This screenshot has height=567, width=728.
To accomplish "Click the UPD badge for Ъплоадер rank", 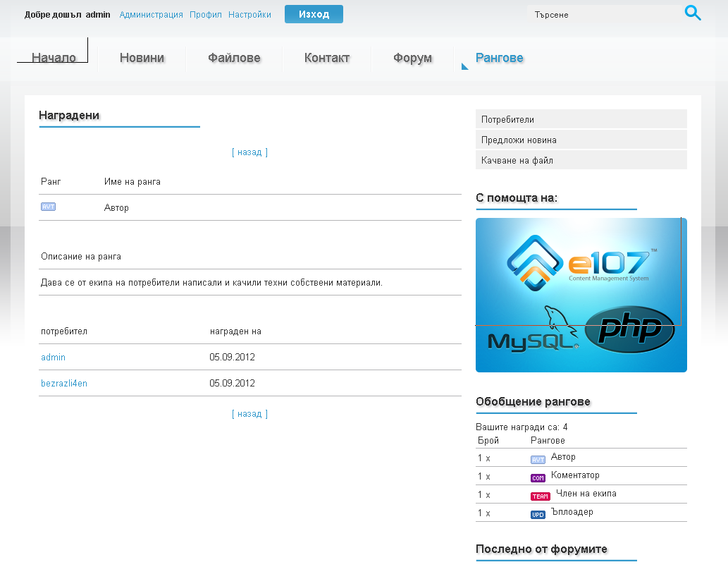I will [538, 514].
